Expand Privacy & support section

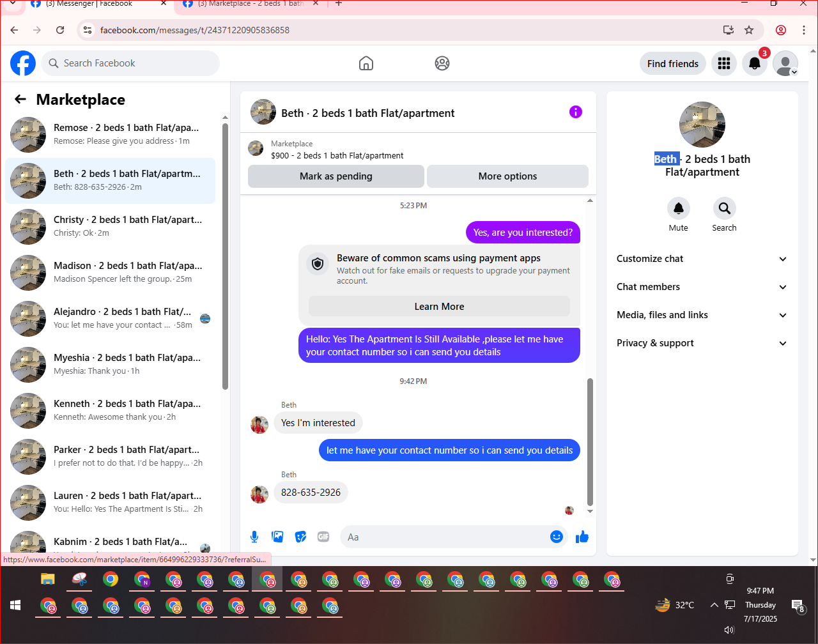pos(702,343)
